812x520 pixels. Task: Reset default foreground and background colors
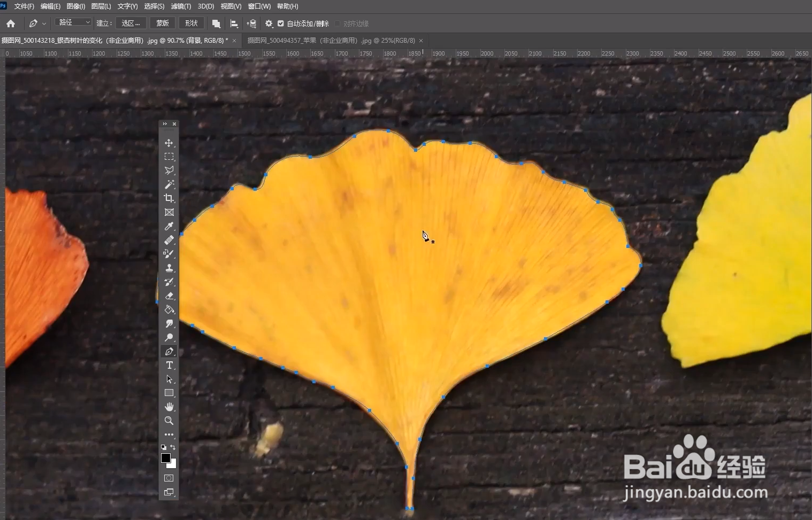(x=164, y=447)
